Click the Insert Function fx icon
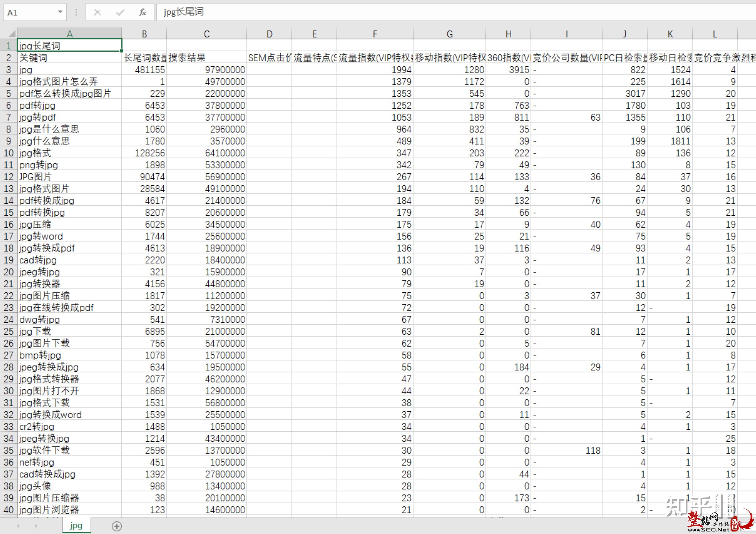Image resolution: width=756 pixels, height=534 pixels. tap(142, 13)
